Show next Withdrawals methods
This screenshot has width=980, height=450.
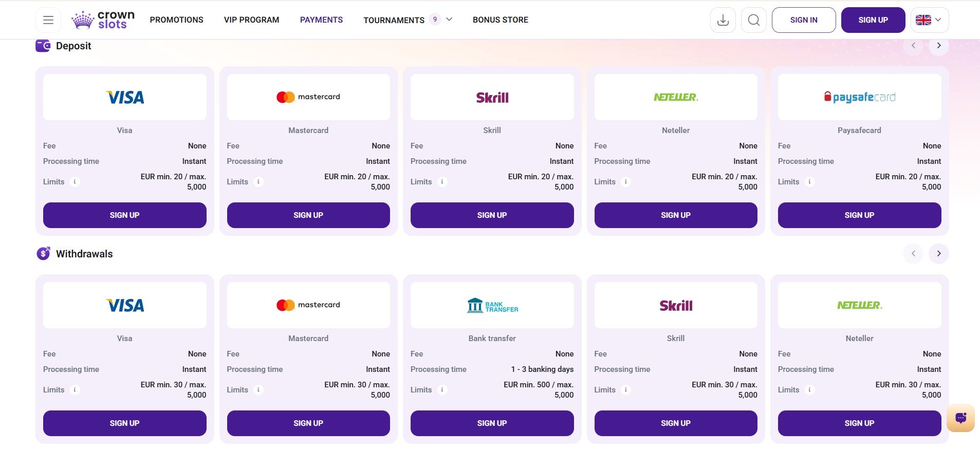[938, 254]
